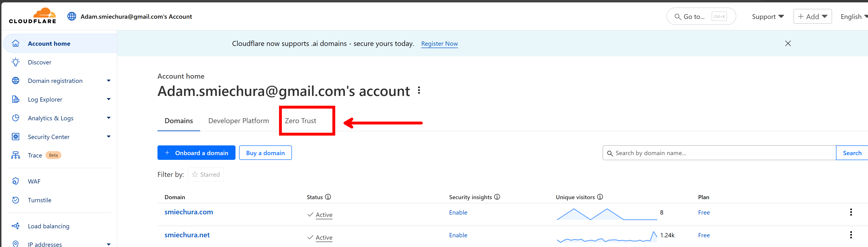Click the Onboard a domain button
Image resolution: width=868 pixels, height=247 pixels.
point(196,153)
